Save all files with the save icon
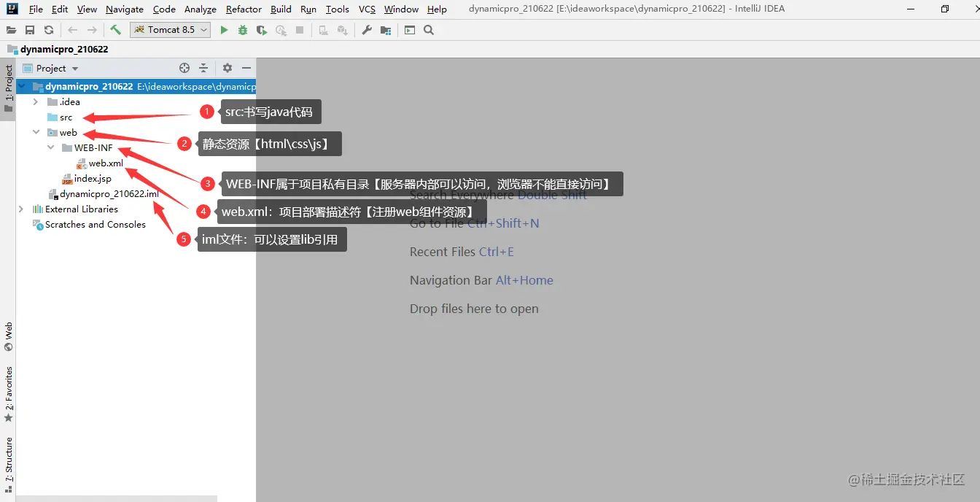Screen dimensions: 980x502 click(x=29, y=30)
